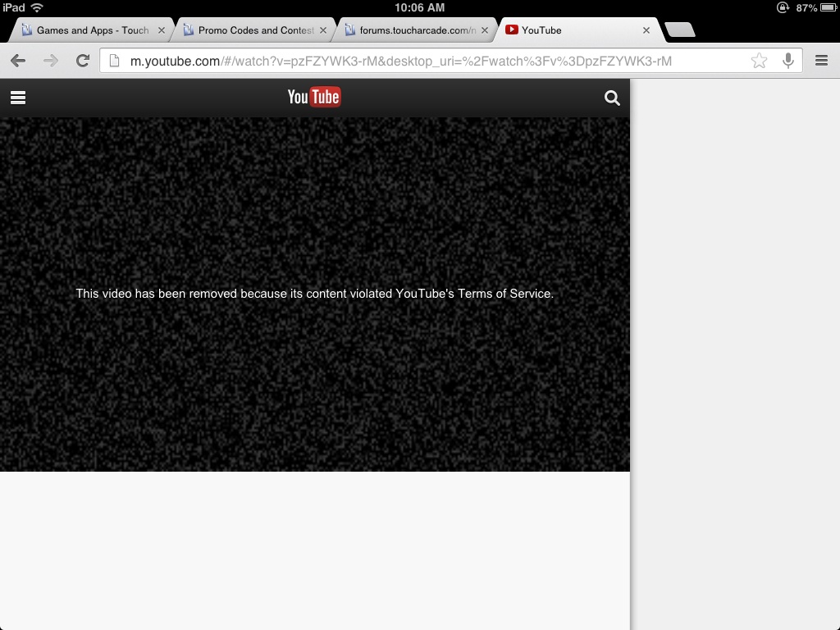Click the forward navigation arrow
This screenshot has width=840, height=630.
(51, 61)
